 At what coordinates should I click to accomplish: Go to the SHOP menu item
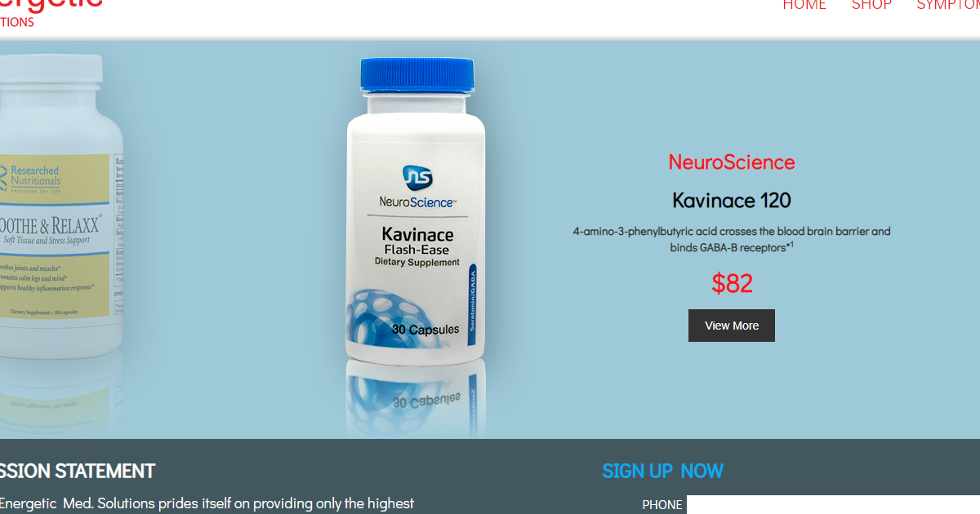[871, 6]
